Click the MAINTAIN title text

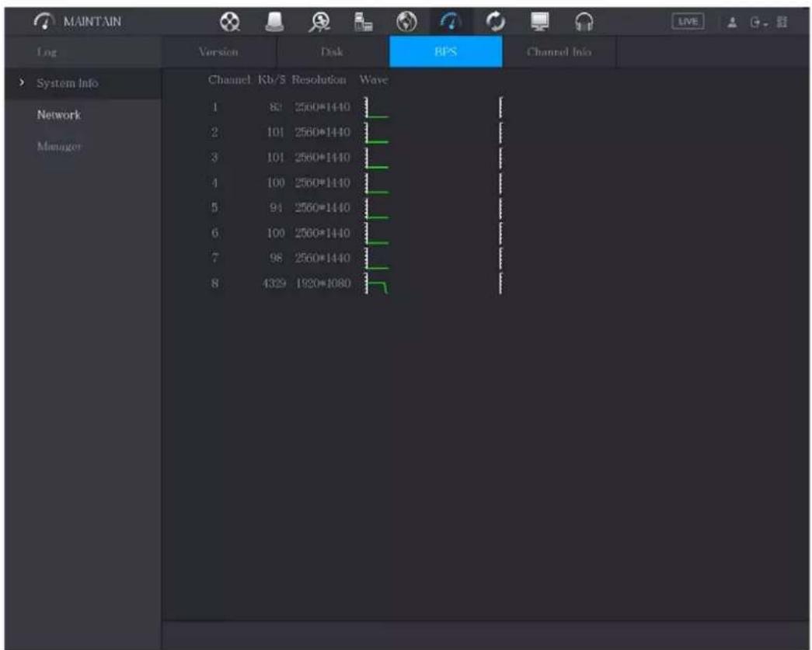point(92,22)
